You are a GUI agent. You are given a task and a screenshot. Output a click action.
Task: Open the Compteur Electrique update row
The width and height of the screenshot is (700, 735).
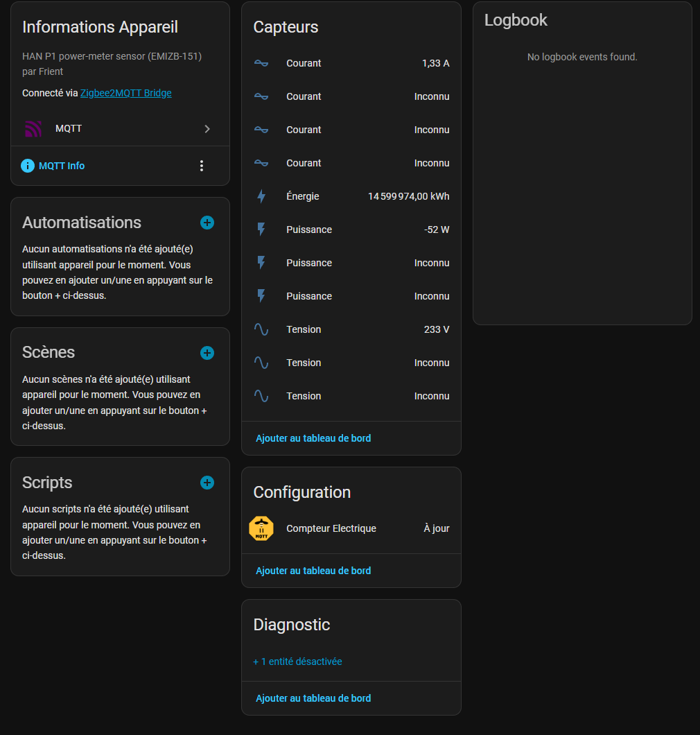[331, 528]
